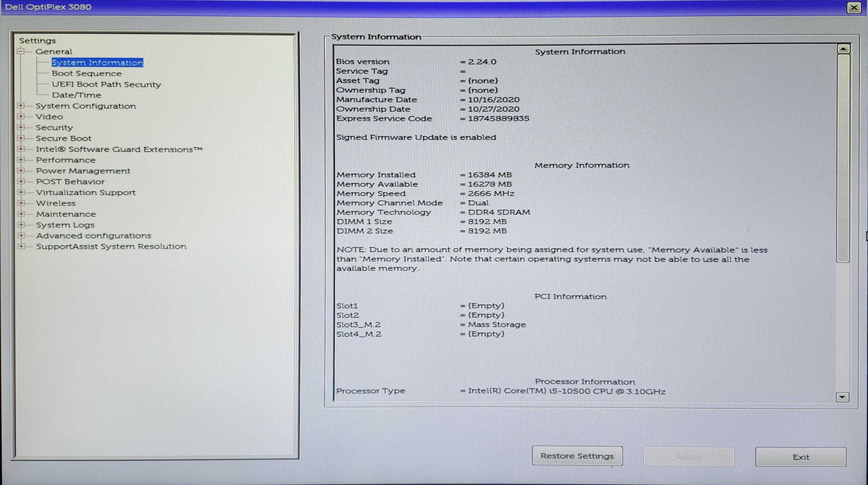The width and height of the screenshot is (868, 485).
Task: Select the System Logs label
Action: 65,224
